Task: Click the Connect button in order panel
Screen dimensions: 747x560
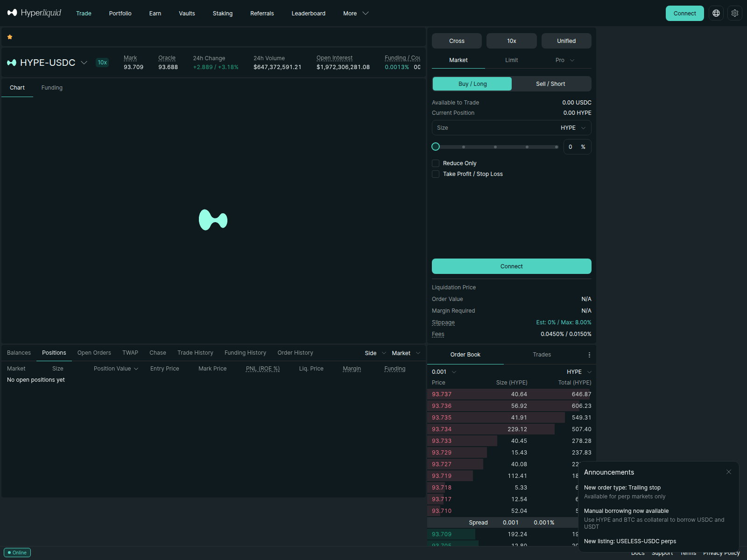Action: click(512, 266)
